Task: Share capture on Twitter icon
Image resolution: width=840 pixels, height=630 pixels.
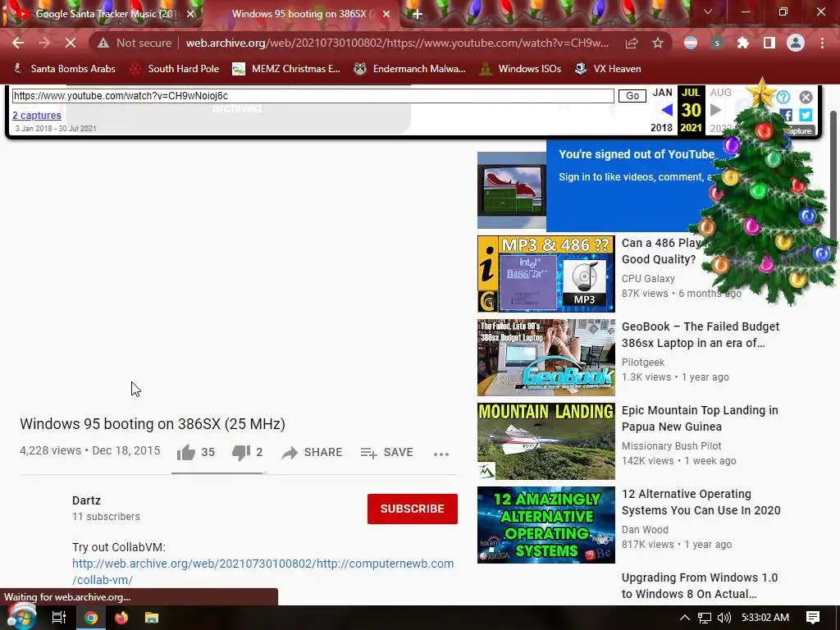Action: 806,115
